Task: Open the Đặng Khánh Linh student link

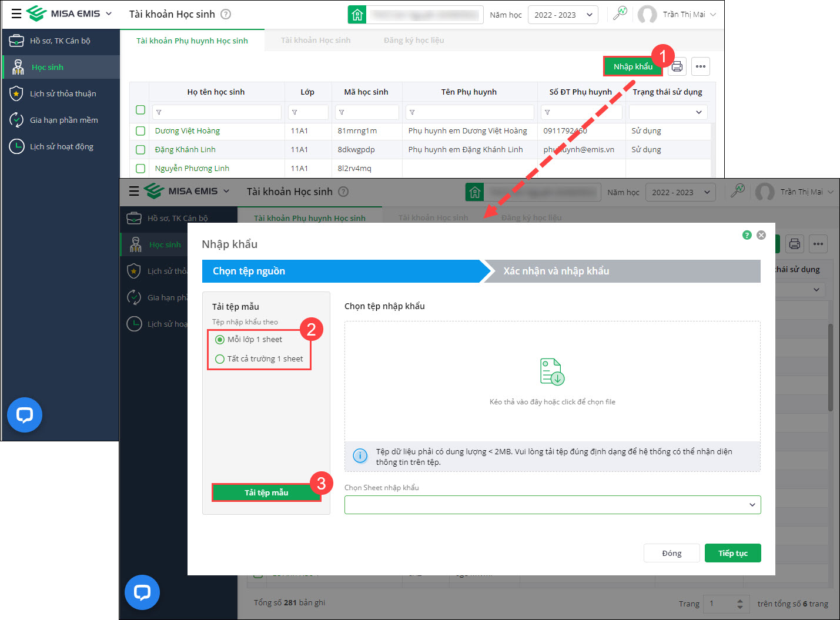Action: pyautogui.click(x=185, y=150)
